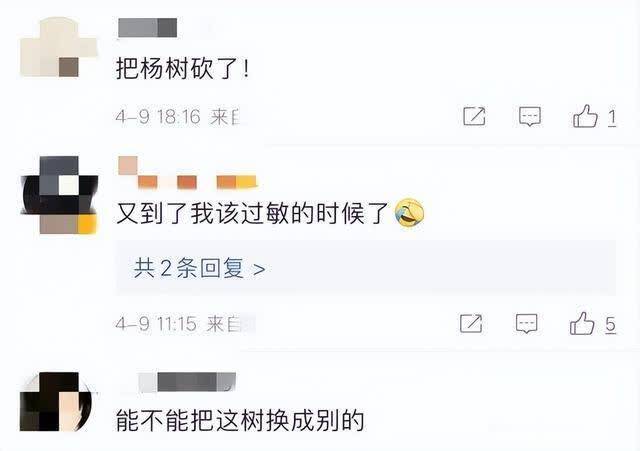Click the 4-9 18:16 timestamp
This screenshot has height=451, width=640.
coord(158,117)
